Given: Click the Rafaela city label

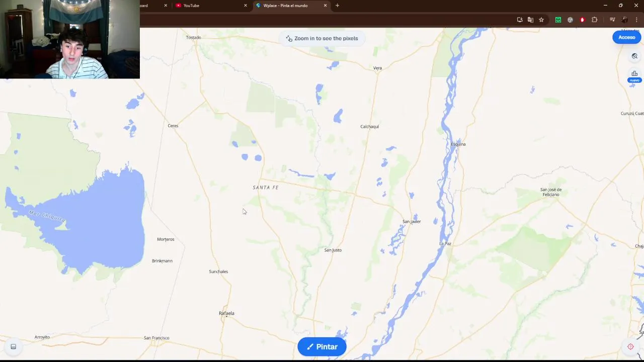Looking at the screenshot, I should [226, 313].
